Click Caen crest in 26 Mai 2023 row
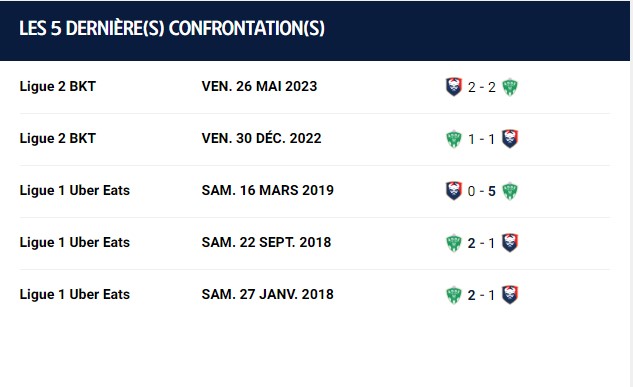The height and width of the screenshot is (387, 633). point(454,87)
